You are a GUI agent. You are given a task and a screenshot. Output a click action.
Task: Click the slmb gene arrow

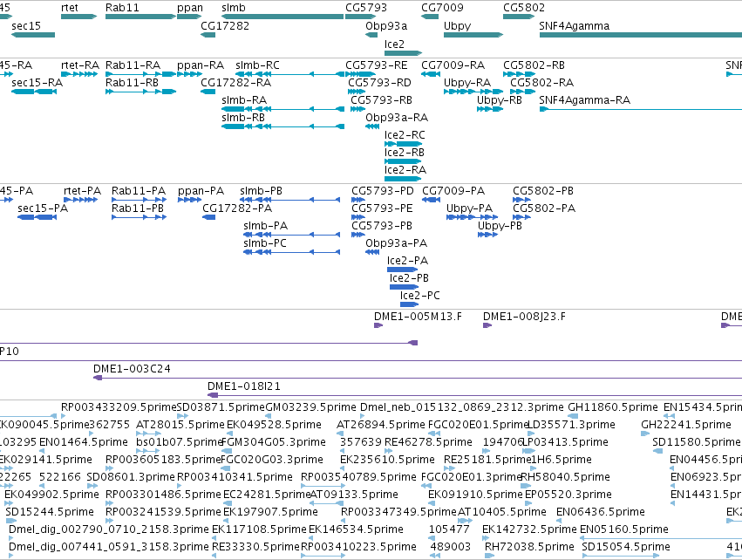(283, 17)
